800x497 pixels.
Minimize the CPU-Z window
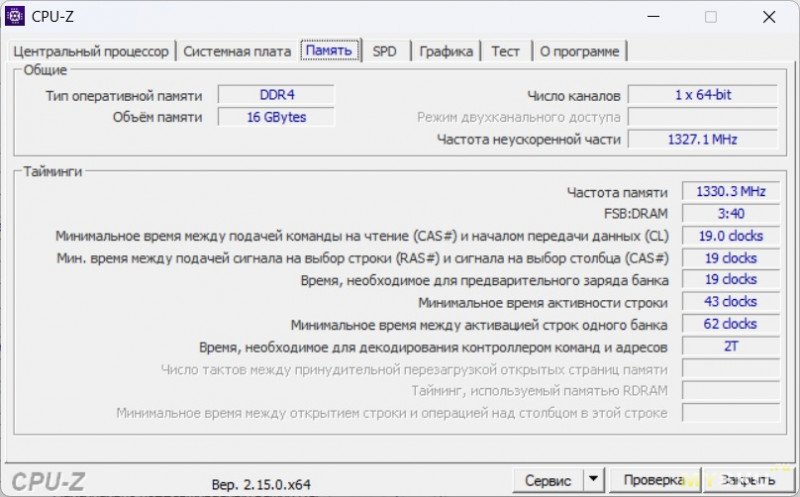coord(653,17)
